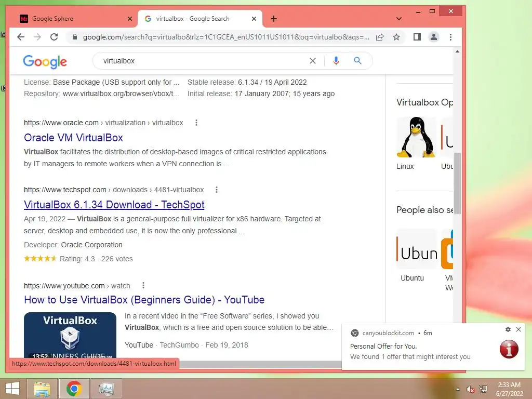Click into the Google search box

pos(204,61)
